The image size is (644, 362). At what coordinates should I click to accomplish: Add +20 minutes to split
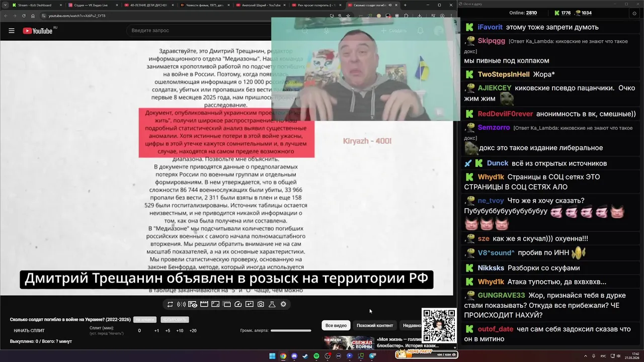point(193,331)
